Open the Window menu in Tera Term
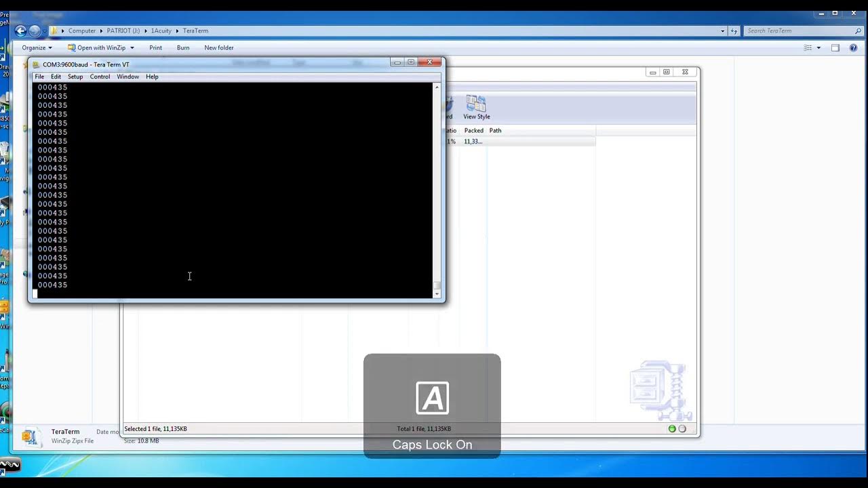868x488 pixels. (127, 77)
